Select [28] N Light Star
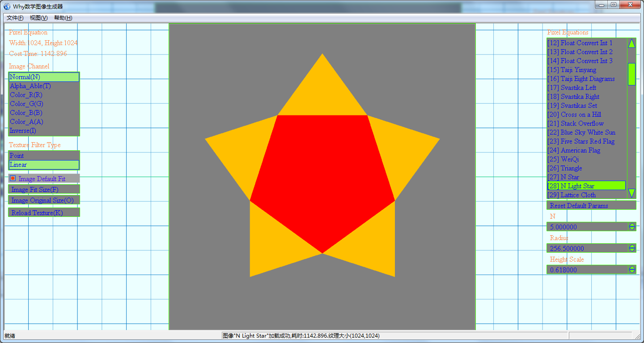The image size is (644, 343). (586, 186)
